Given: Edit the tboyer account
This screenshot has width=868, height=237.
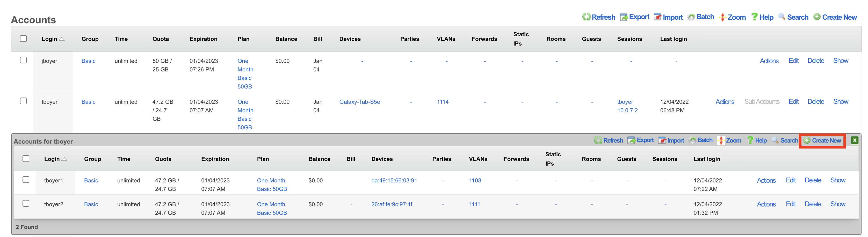Looking at the screenshot, I should 793,101.
